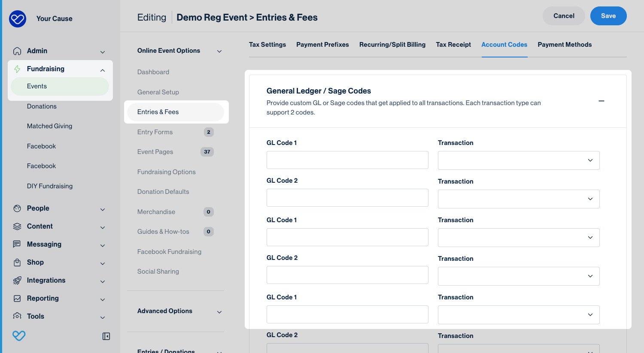This screenshot has height=353, width=644.
Task: Click the Content layers icon
Action: (17, 226)
